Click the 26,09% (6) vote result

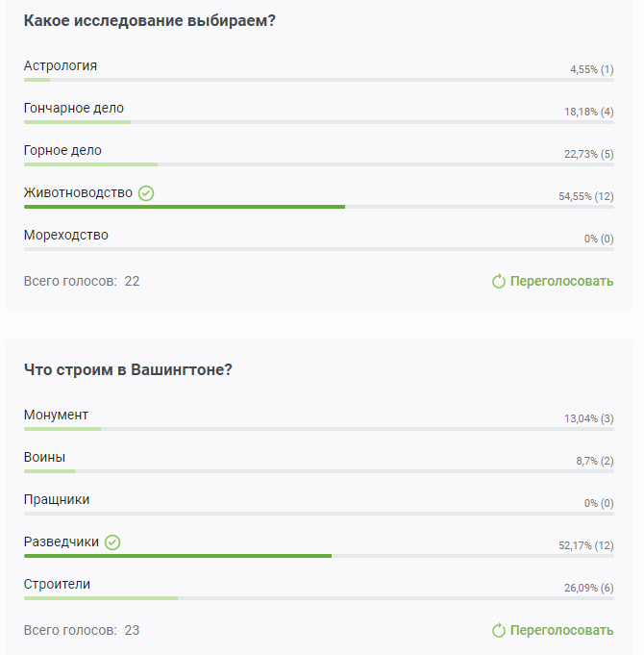tap(588, 588)
